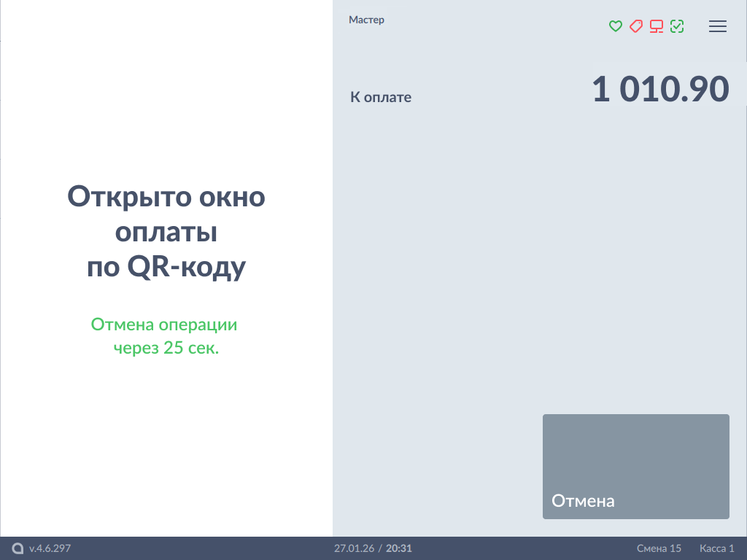The height and width of the screenshot is (560, 747).
Task: Click Касса 1 register indicator
Action: coord(716,548)
